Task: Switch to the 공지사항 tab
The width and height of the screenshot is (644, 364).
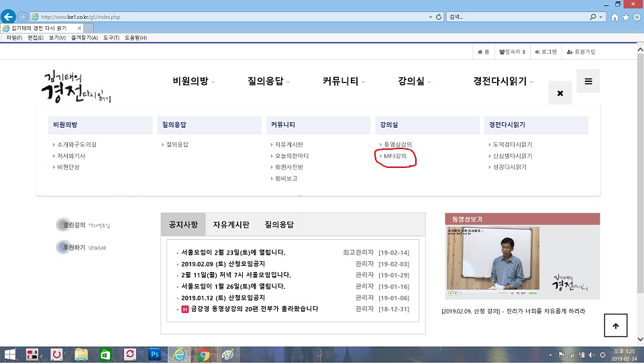Action: [183, 224]
